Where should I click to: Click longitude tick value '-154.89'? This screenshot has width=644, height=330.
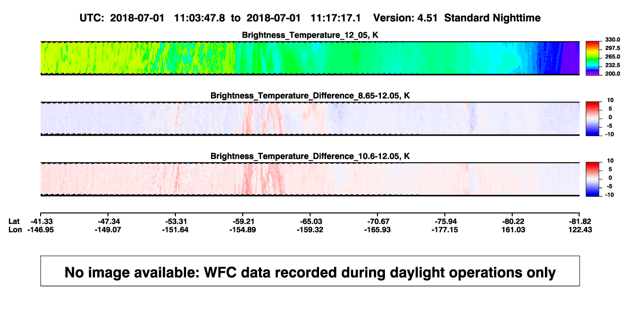243,230
